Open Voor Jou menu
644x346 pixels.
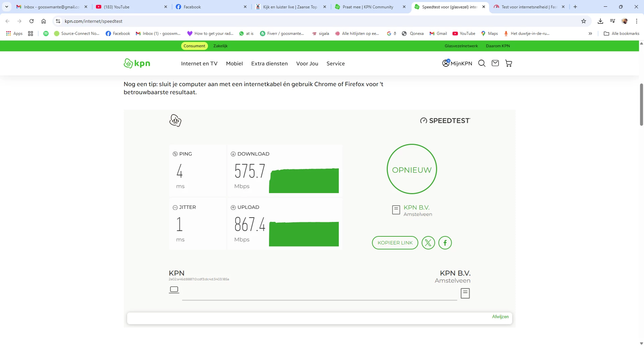pyautogui.click(x=307, y=64)
